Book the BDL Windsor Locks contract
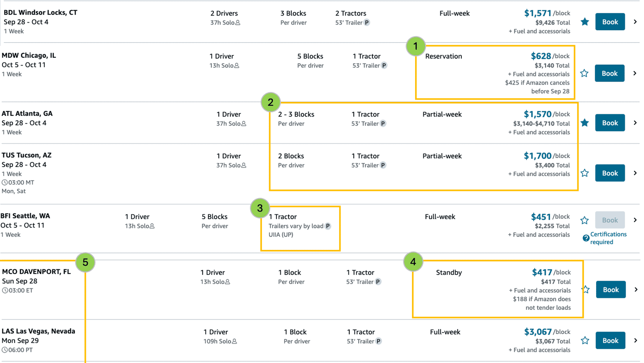 click(x=610, y=22)
